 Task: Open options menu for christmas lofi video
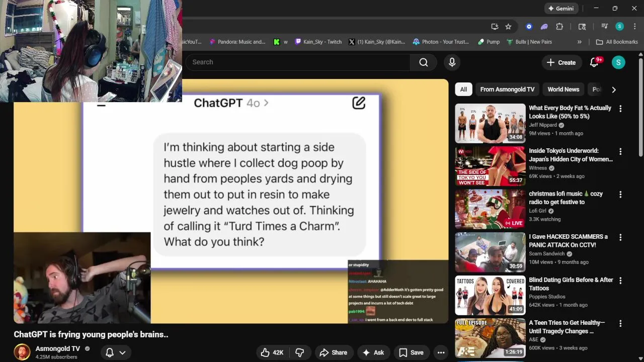(x=620, y=195)
